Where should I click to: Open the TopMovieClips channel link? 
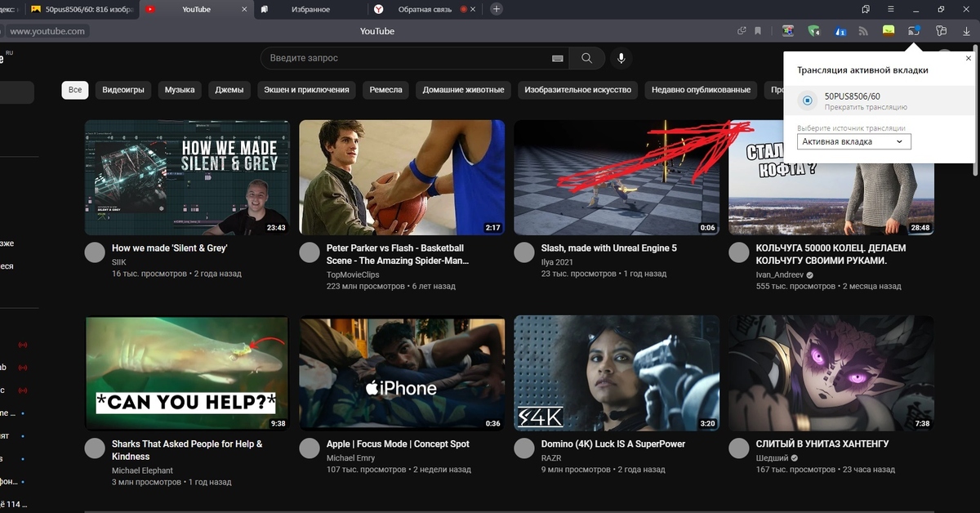pos(353,275)
